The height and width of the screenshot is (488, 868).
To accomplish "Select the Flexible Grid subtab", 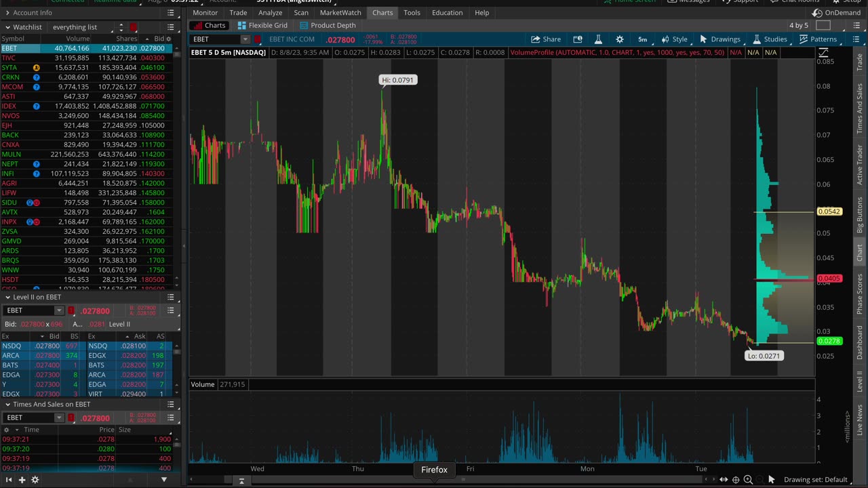I will 262,26.
